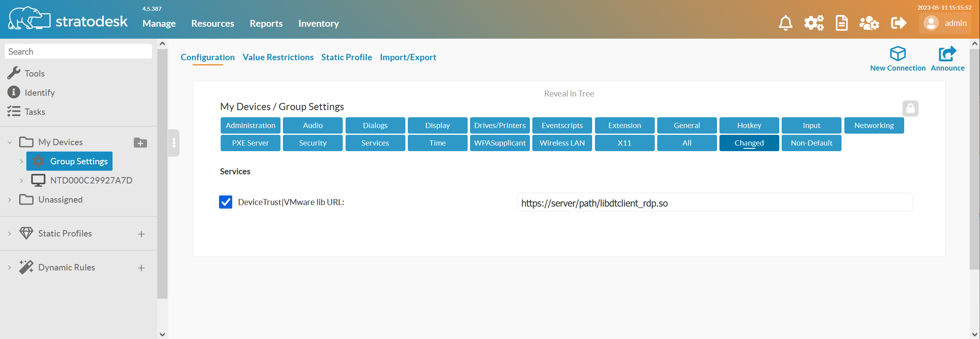Screen dimensions: 980x339
Task: Switch to the Value Restrictions tab
Action: pos(278,57)
